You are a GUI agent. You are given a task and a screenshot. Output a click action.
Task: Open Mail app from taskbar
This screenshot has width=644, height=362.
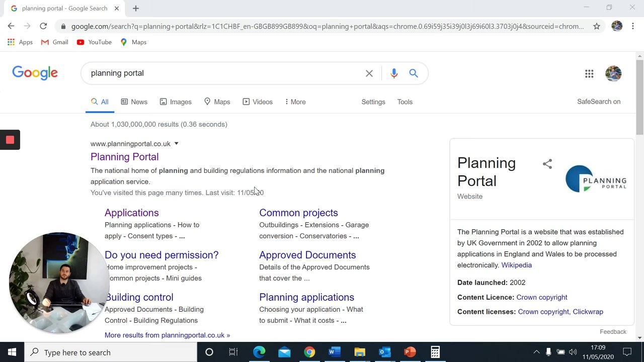pyautogui.click(x=284, y=352)
